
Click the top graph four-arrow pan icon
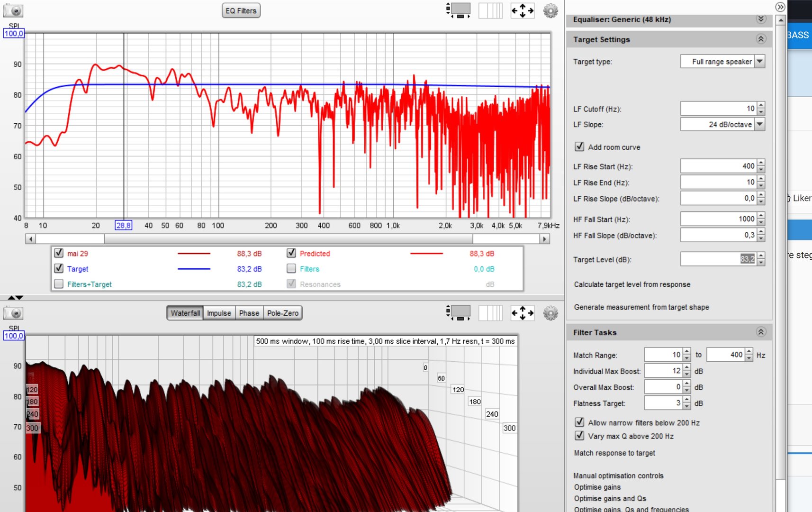[x=522, y=10]
